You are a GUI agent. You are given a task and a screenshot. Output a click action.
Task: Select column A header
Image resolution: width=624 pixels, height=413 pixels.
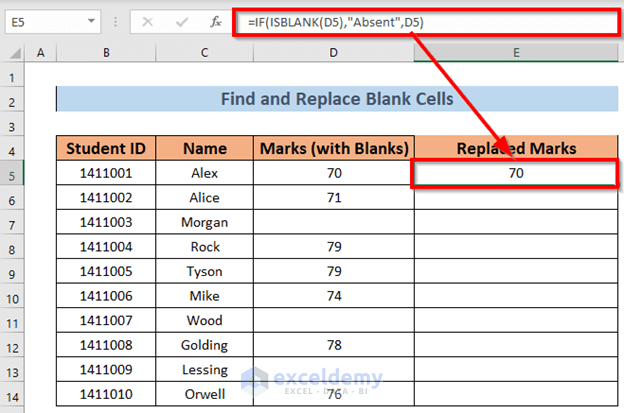(41, 53)
